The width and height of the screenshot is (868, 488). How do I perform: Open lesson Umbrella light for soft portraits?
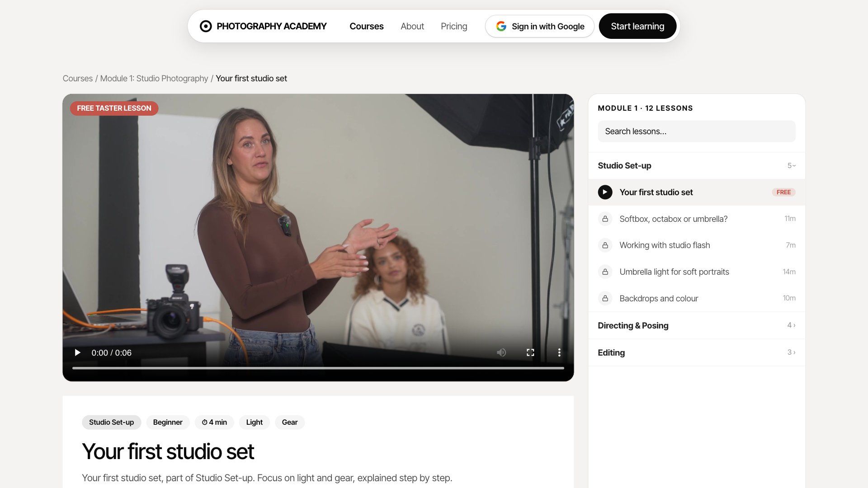pyautogui.click(x=696, y=272)
